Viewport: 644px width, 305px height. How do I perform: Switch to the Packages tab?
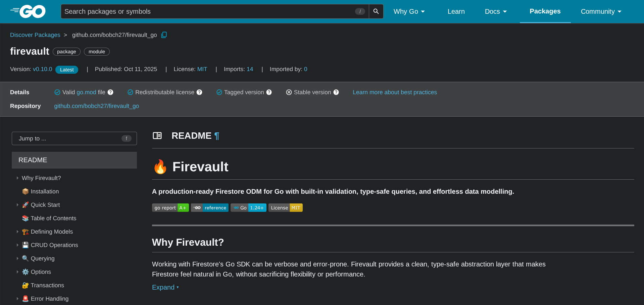tap(545, 11)
